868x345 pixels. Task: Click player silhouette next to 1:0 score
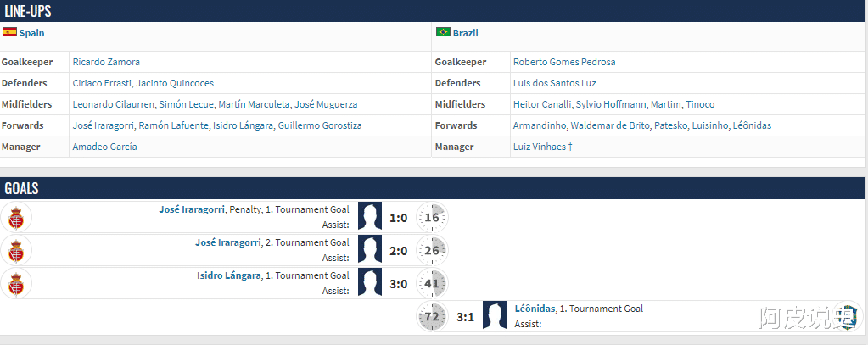tap(369, 217)
